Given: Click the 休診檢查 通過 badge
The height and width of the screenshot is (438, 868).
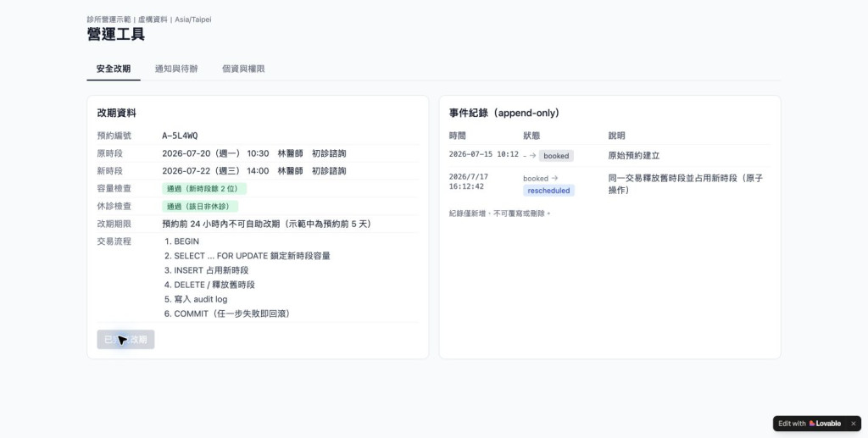Looking at the screenshot, I should [x=200, y=206].
